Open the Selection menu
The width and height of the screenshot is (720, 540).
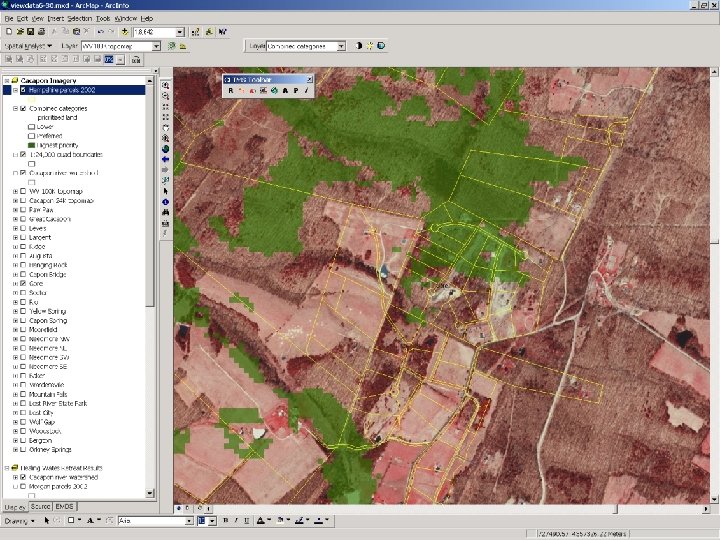79,19
